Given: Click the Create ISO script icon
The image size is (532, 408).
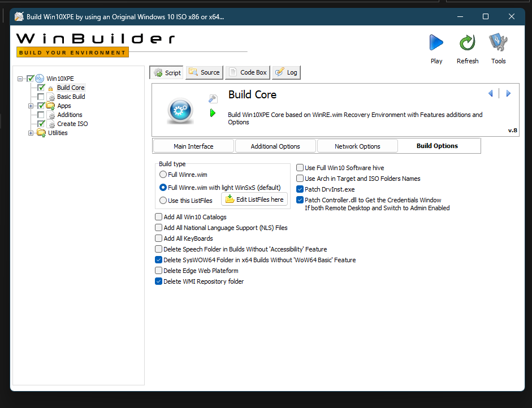Looking at the screenshot, I should [51, 124].
